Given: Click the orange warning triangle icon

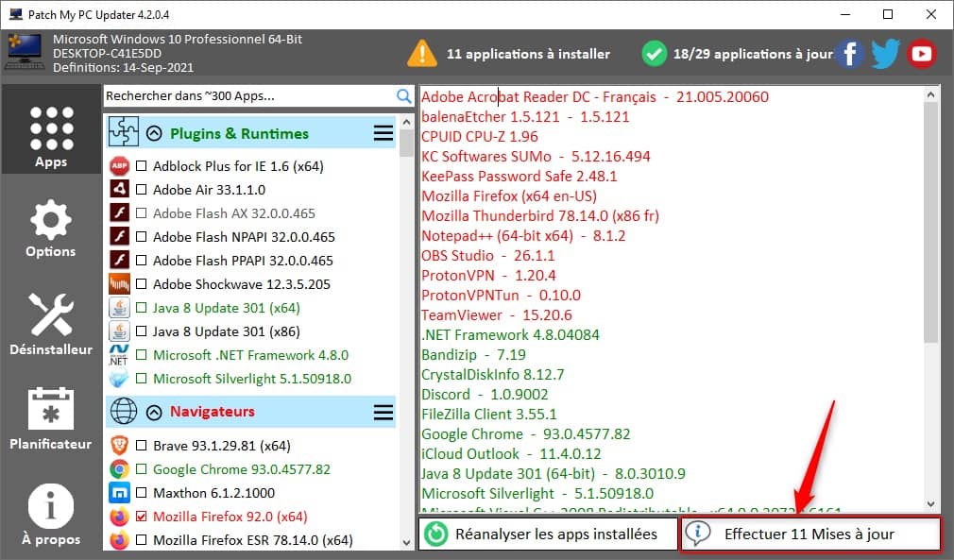Looking at the screenshot, I should click(421, 54).
